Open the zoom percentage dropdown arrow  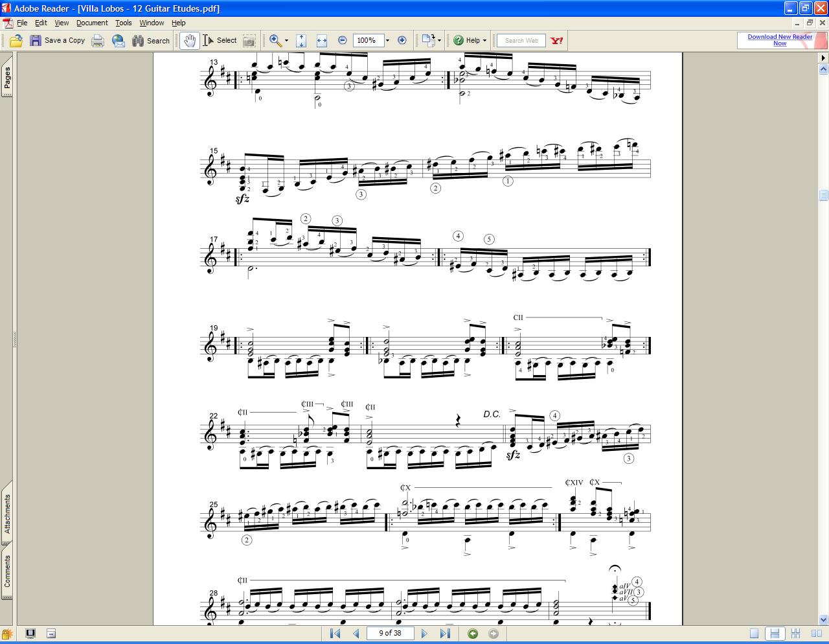(x=387, y=40)
